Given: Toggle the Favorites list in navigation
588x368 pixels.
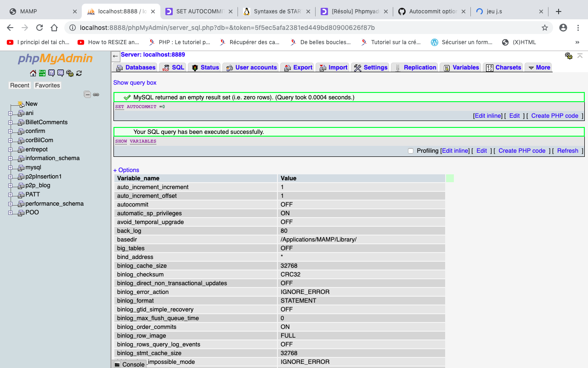Looking at the screenshot, I should (x=47, y=85).
